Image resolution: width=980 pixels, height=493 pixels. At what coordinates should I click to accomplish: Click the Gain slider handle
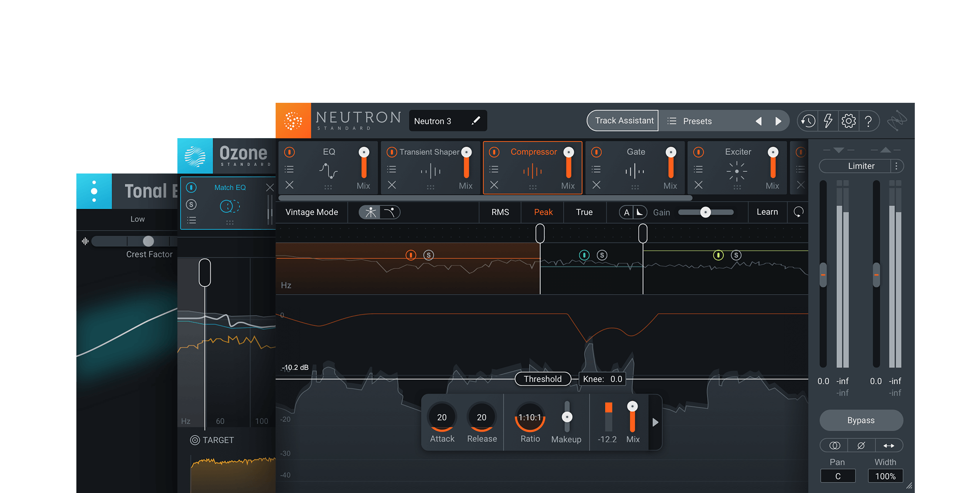(x=705, y=212)
